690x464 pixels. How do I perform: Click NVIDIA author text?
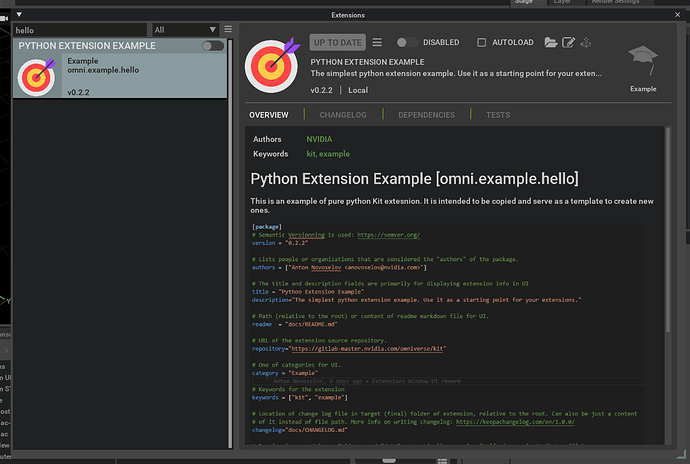[319, 139]
